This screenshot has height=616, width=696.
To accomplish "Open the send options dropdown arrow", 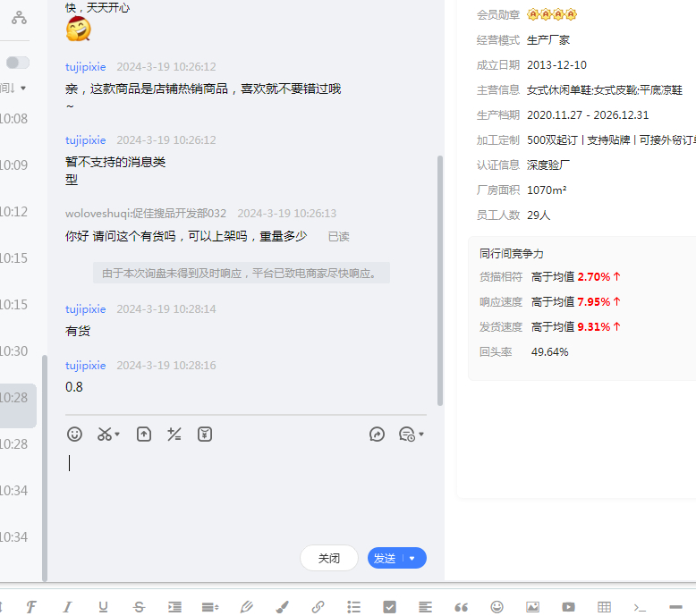I will 412,559.
